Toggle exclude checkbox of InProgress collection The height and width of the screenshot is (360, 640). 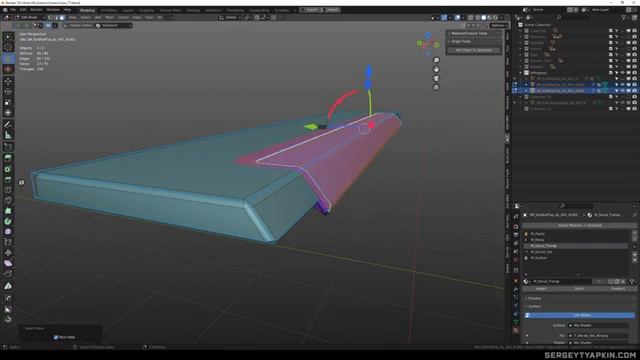(x=611, y=73)
